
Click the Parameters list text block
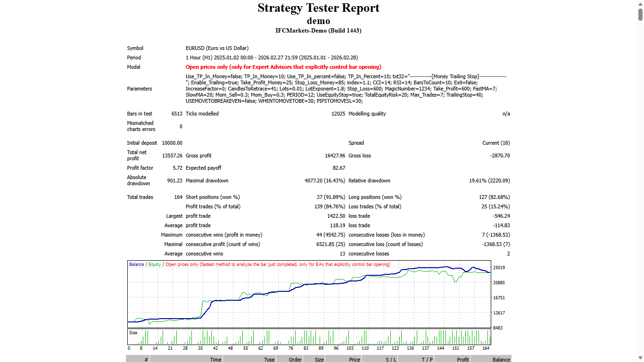click(330, 89)
